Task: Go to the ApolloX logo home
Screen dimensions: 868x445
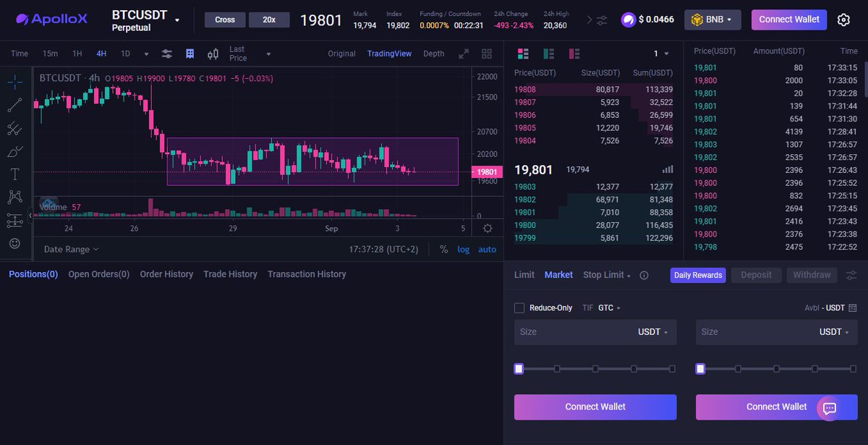Action: (x=51, y=20)
